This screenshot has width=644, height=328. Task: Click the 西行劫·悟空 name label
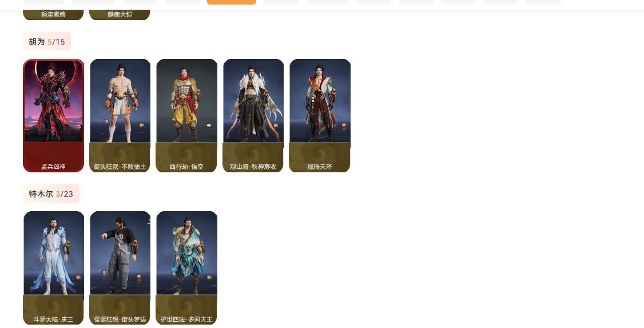coord(186,167)
